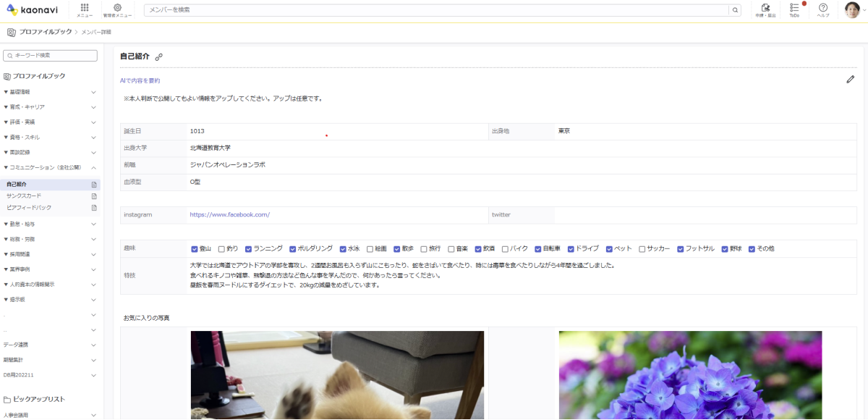
Task: Expand the 人的資本の情報開示 section chevron
Action: pyautogui.click(x=93, y=285)
